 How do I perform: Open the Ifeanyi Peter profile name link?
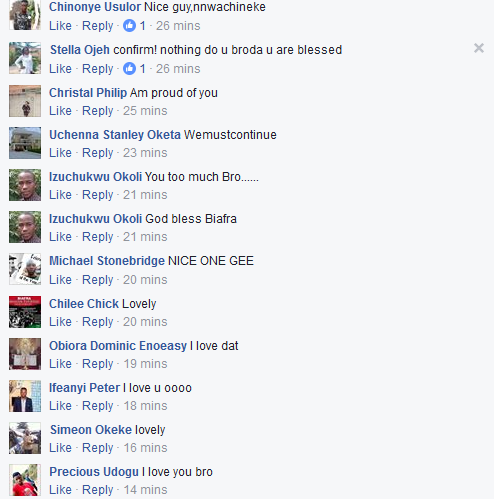point(84,388)
